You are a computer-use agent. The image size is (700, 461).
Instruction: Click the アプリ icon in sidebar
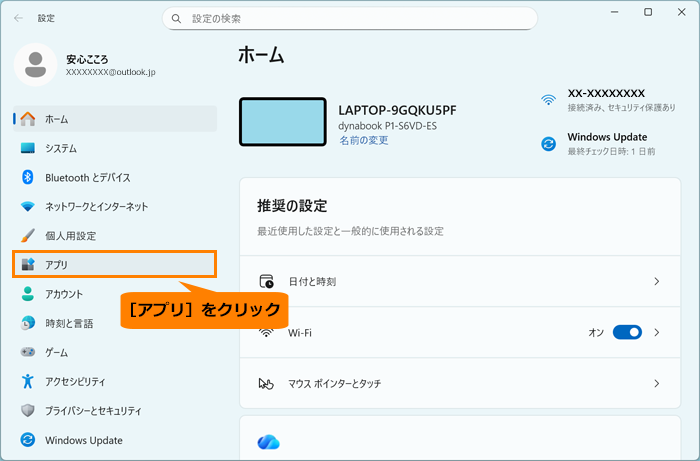pos(28,264)
